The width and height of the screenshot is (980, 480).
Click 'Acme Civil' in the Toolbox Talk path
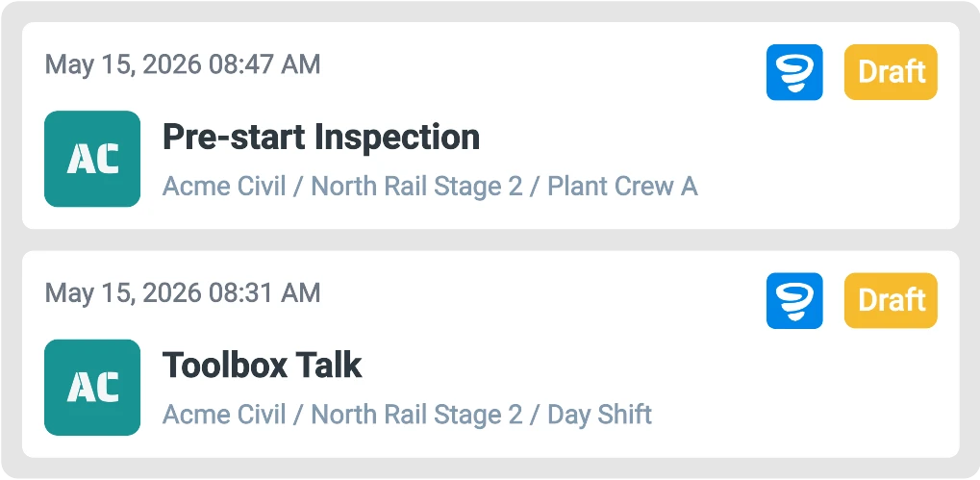224,415
